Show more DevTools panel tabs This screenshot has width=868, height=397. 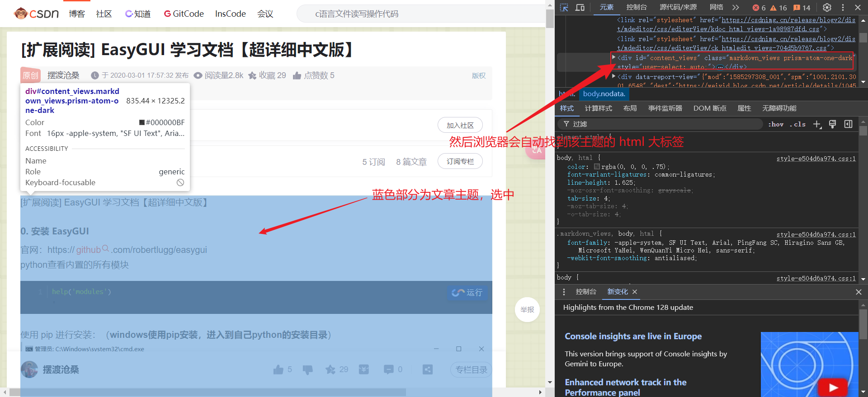coord(736,7)
